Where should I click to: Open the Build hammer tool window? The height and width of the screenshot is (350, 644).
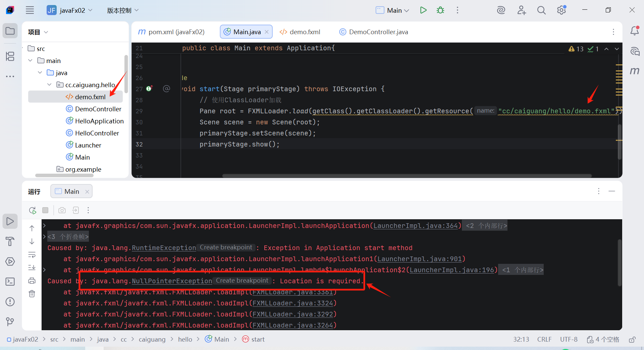10,241
